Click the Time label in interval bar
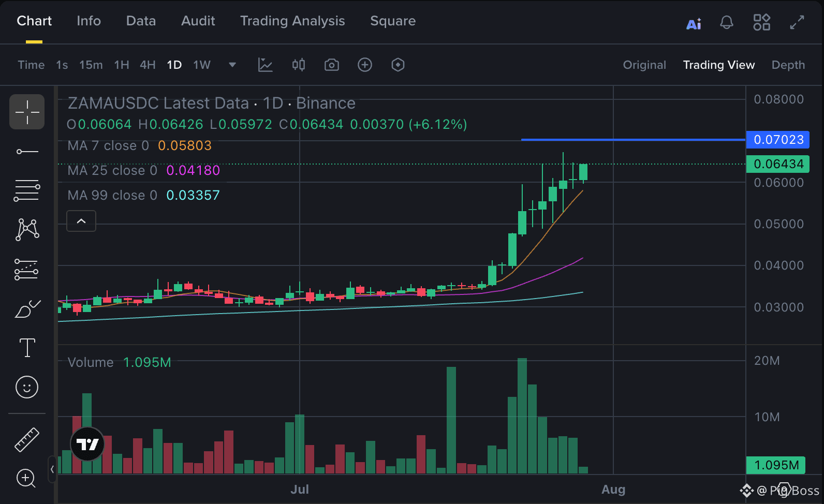Screen dimensions: 824x504 point(31,65)
